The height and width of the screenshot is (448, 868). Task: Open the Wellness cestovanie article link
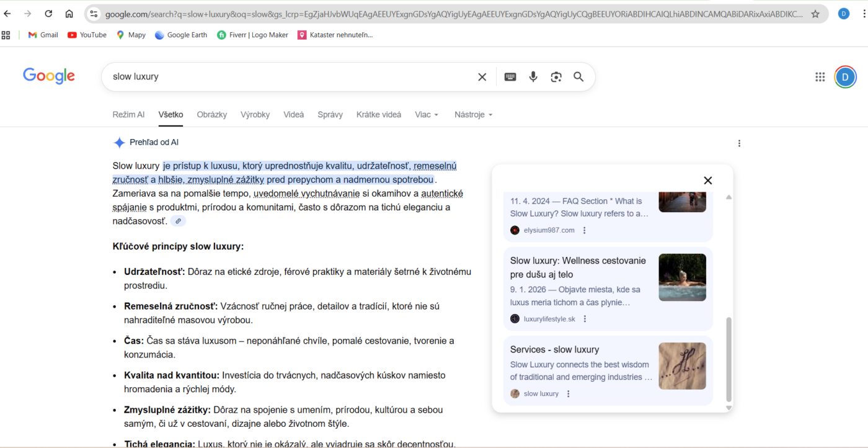[x=577, y=267]
